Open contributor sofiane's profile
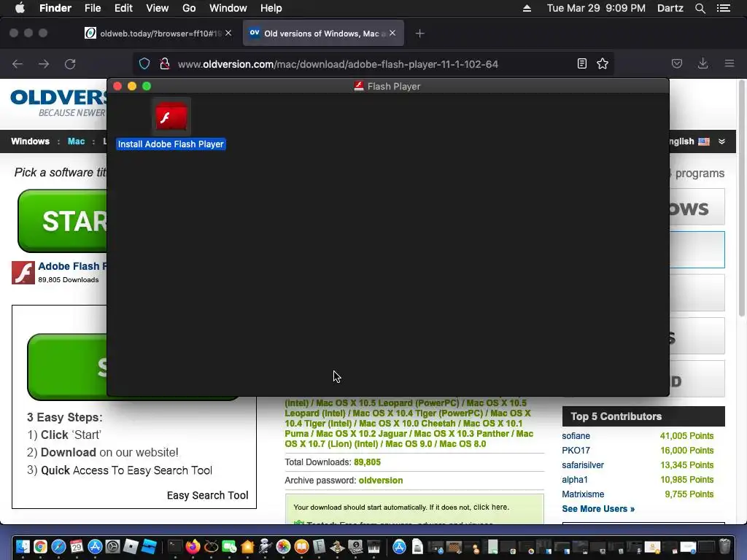The width and height of the screenshot is (747, 560). click(x=576, y=436)
